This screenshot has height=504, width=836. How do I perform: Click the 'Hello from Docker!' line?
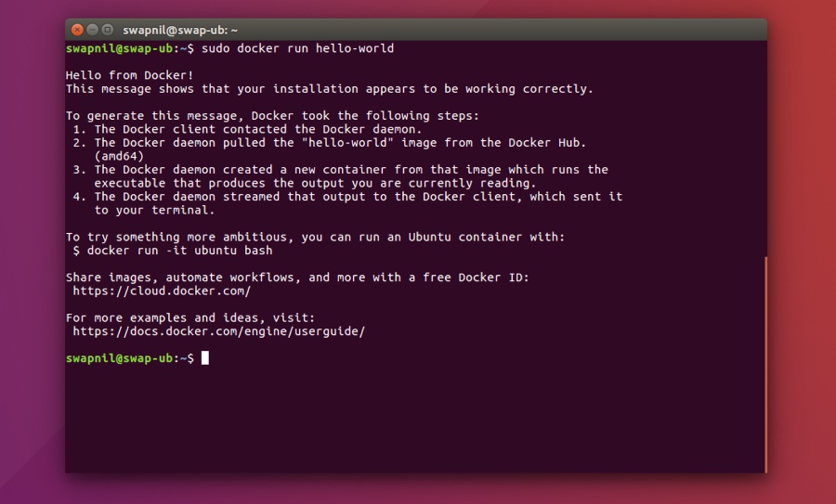click(129, 75)
